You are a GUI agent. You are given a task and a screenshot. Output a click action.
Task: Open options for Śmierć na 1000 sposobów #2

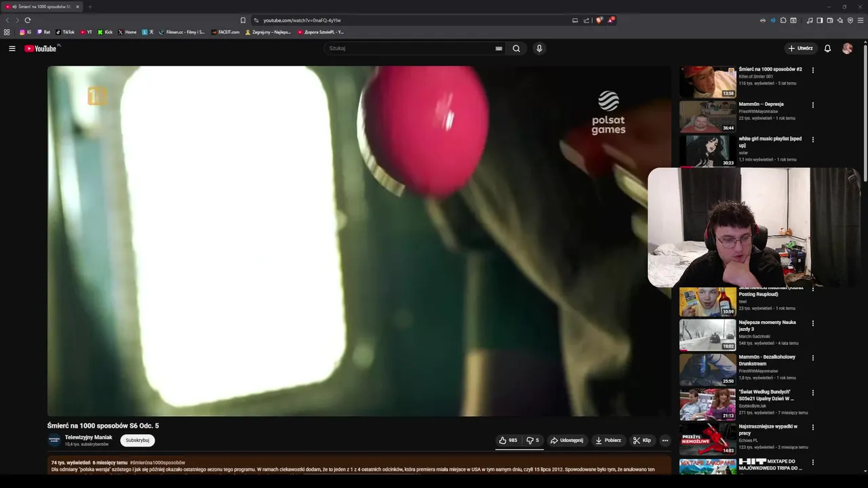pos(812,70)
